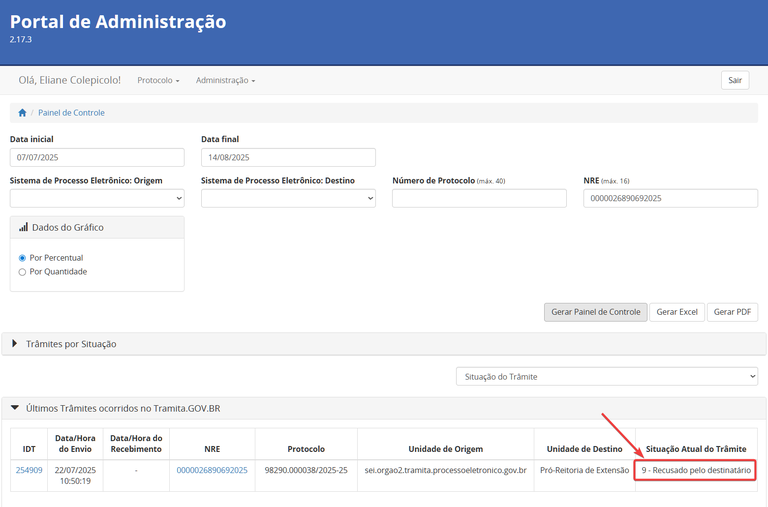
Task: Select the Por Quantidade radio option
Action: click(23, 272)
